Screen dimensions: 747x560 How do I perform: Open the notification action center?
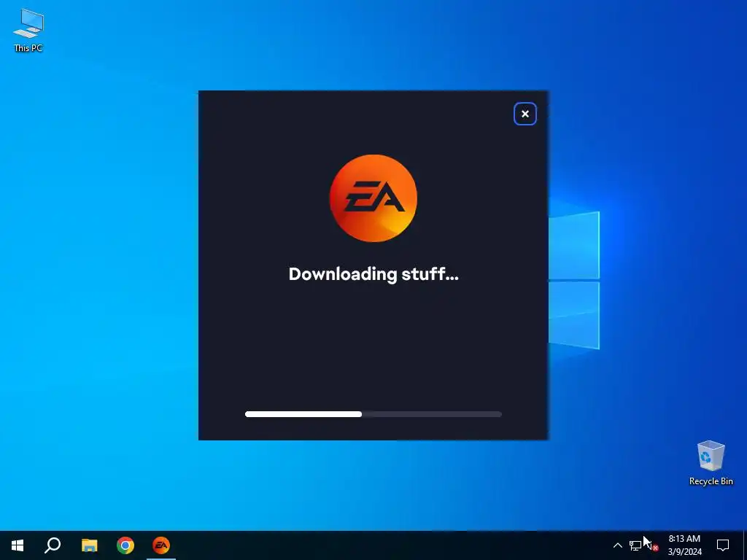[723, 545]
